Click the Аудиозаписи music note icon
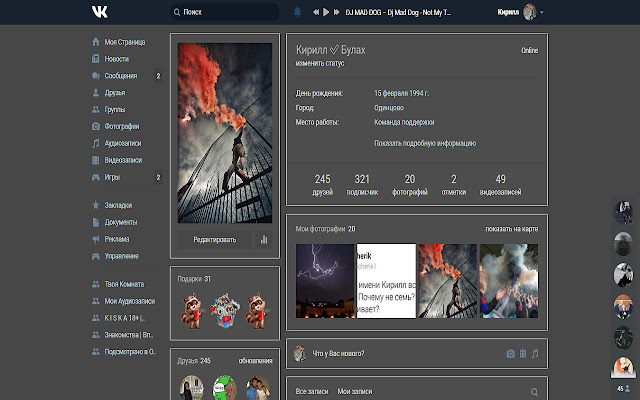The width and height of the screenshot is (640, 400). 96,143
